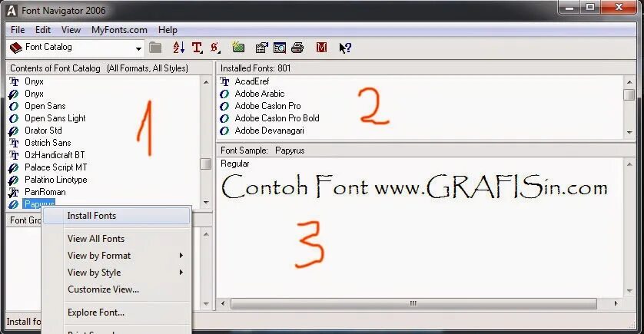Click the font-type icon beside Adobe Arabic
Screen dimensions: 644x334
pos(224,94)
